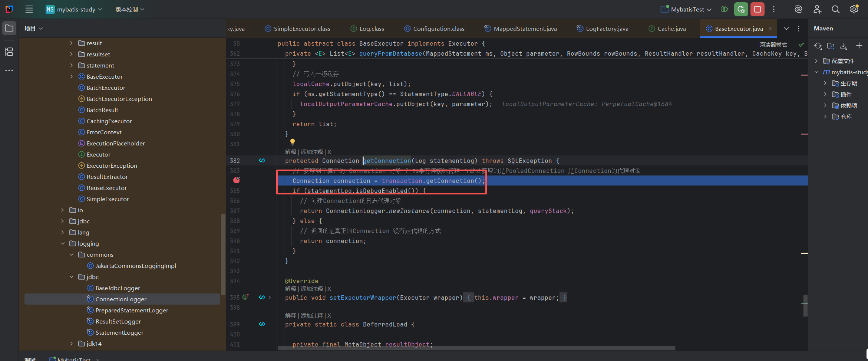Screen dimensions: 868x361
Task: Click the gutter icon at line 382
Action: (262, 161)
